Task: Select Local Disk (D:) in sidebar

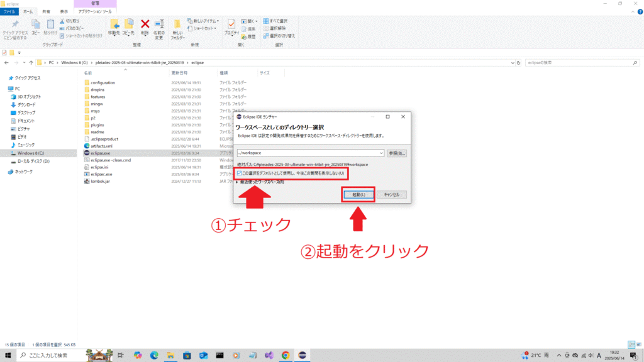Action: 33,162
